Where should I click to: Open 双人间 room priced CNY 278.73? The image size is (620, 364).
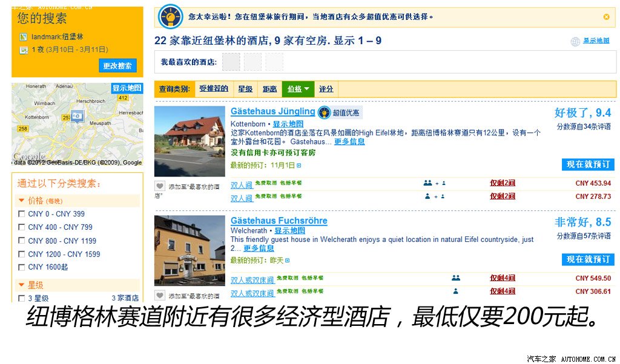[242, 198]
